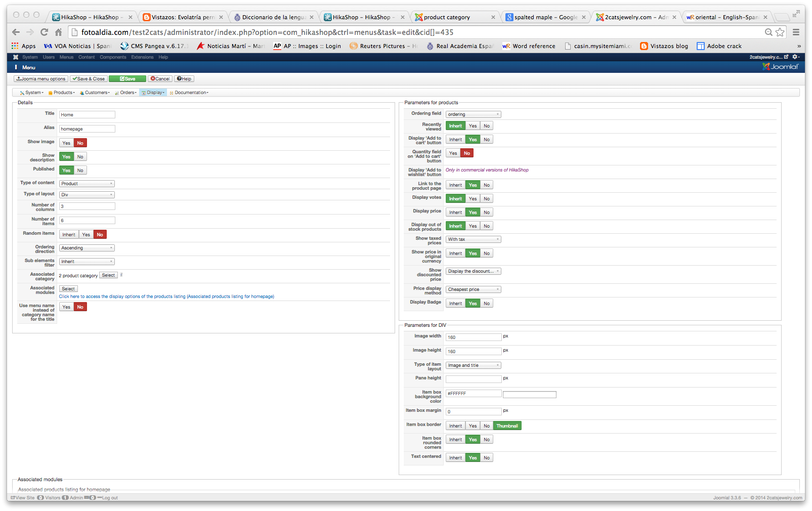
Task: Click the Joomla! brand logo on the right
Action: tap(781, 66)
